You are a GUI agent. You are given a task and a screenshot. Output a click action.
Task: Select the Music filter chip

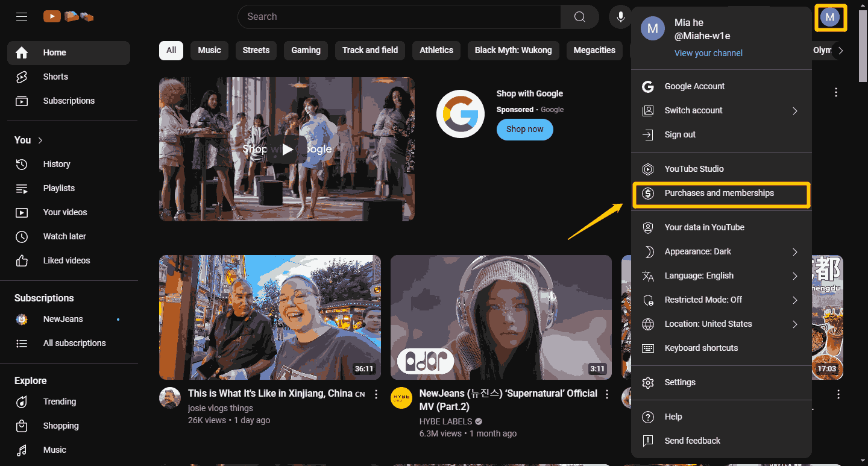pyautogui.click(x=209, y=50)
